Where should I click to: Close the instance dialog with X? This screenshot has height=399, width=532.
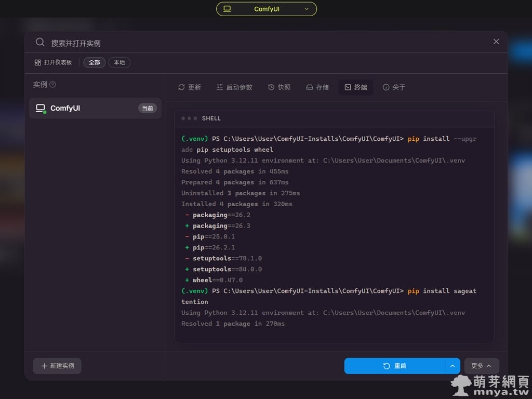[496, 42]
